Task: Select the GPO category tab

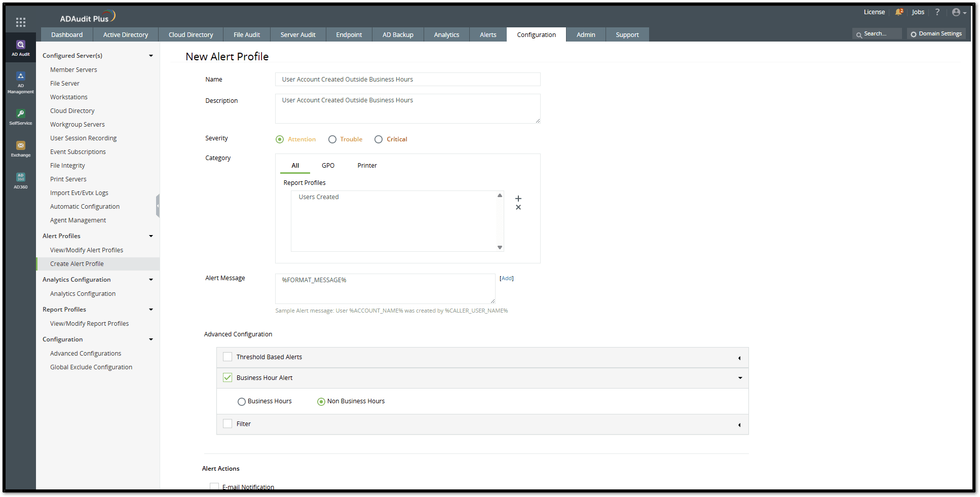Action: tap(328, 166)
